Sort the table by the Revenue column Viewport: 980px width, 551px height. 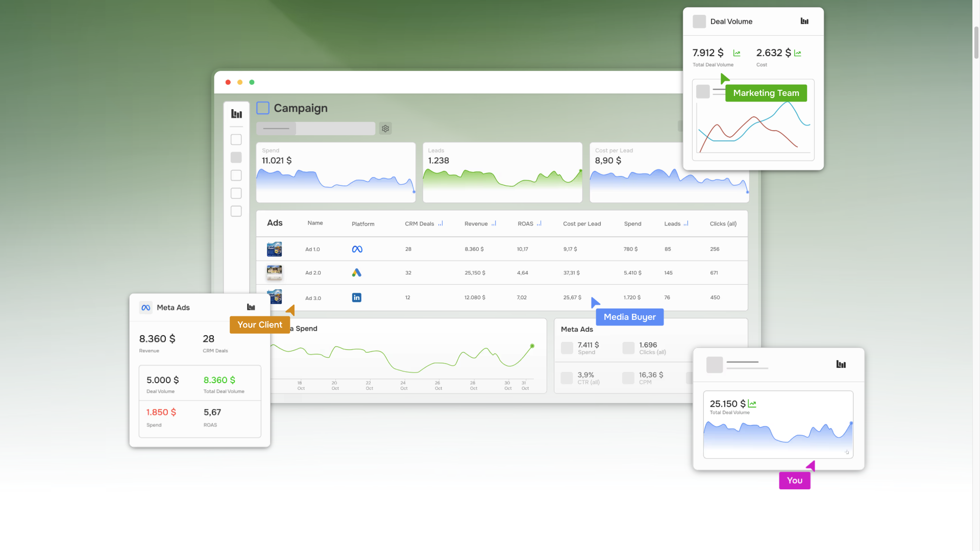click(x=493, y=223)
